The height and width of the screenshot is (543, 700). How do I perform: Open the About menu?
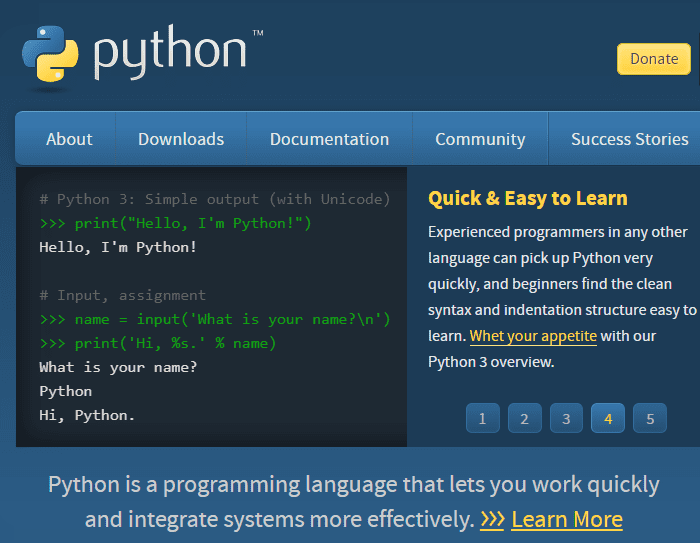coord(69,139)
